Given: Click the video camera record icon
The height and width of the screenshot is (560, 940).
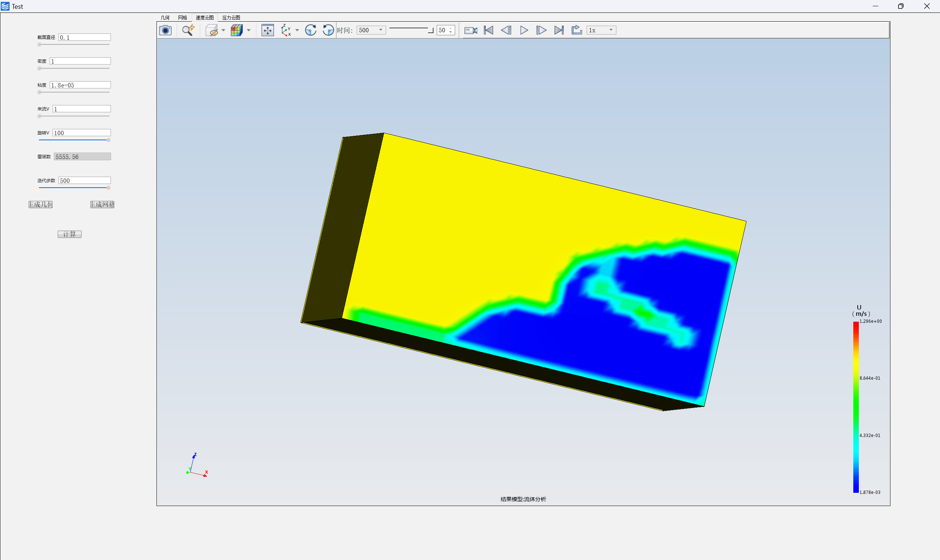Looking at the screenshot, I should (471, 30).
